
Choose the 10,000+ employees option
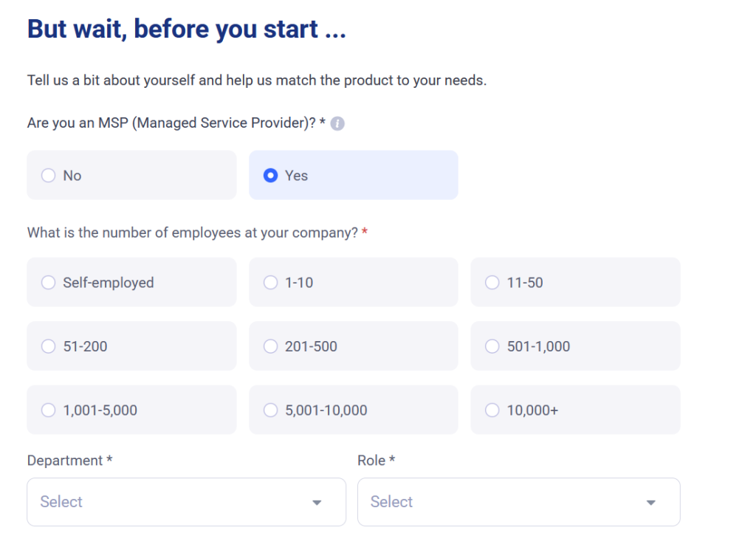tap(492, 410)
